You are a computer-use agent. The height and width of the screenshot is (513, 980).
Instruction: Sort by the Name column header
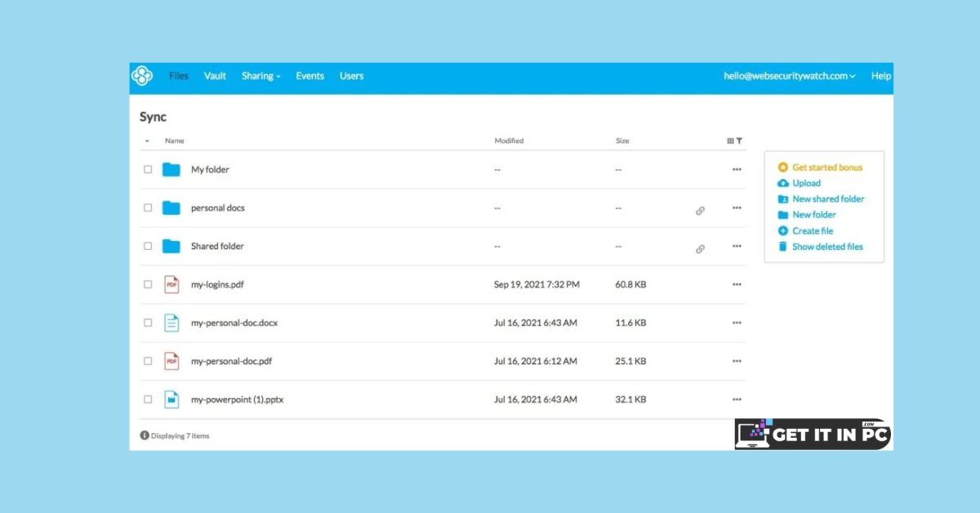[x=175, y=141]
